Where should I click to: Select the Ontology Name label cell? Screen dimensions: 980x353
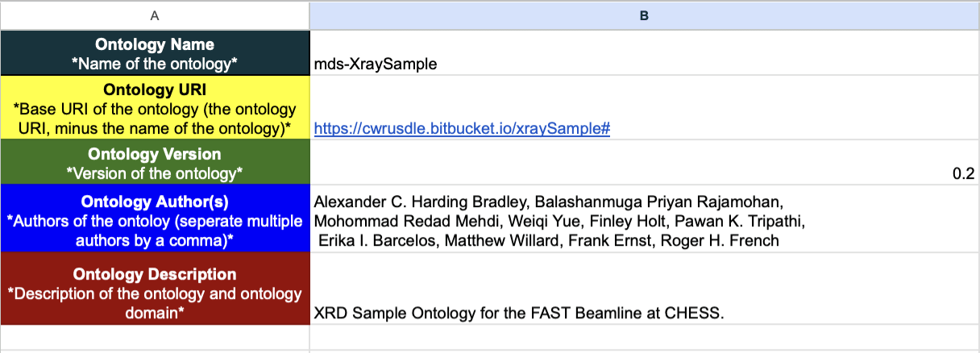[155, 53]
